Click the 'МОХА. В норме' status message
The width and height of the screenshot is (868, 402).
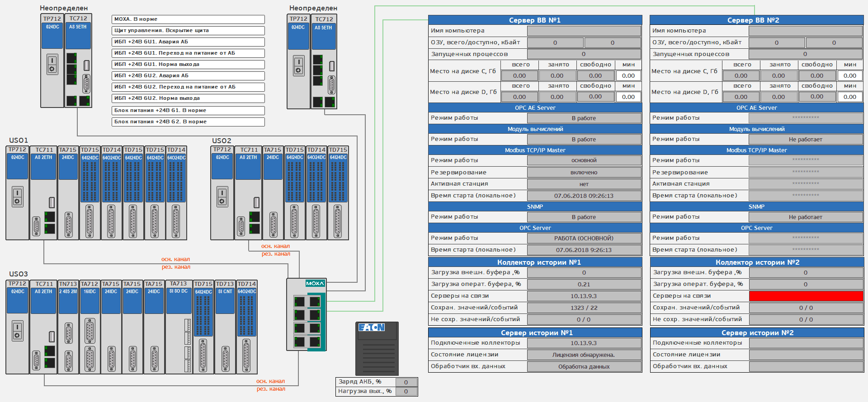(188, 19)
